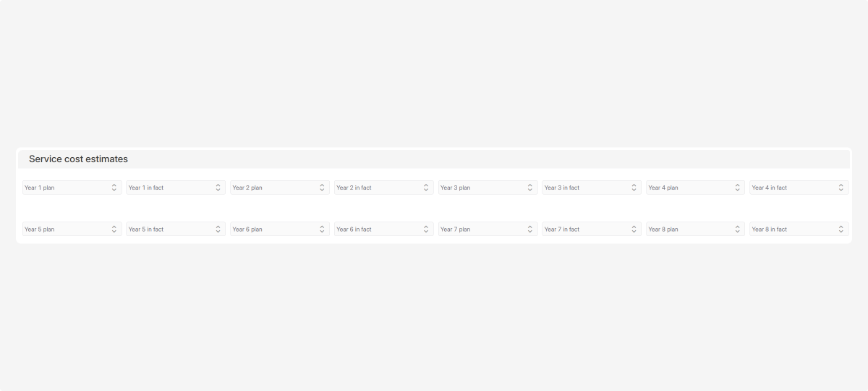Click the Year 3 in fact chevron arrows
Screen dimensions: 868x391
(x=634, y=188)
